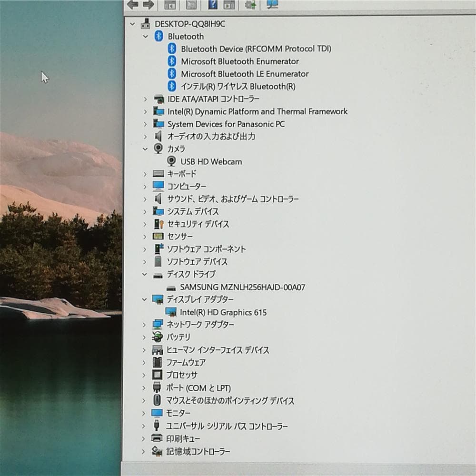The image size is (476, 476).
Task: Click the 記憶域コントローラー icon
Action: coord(157,451)
